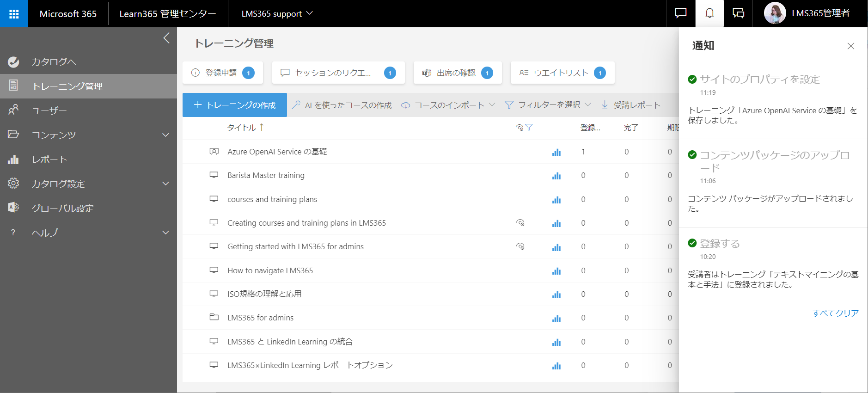Viewport: 868px width, 393px height.
Task: Click Learn365 管理センター header title
Action: click(168, 14)
